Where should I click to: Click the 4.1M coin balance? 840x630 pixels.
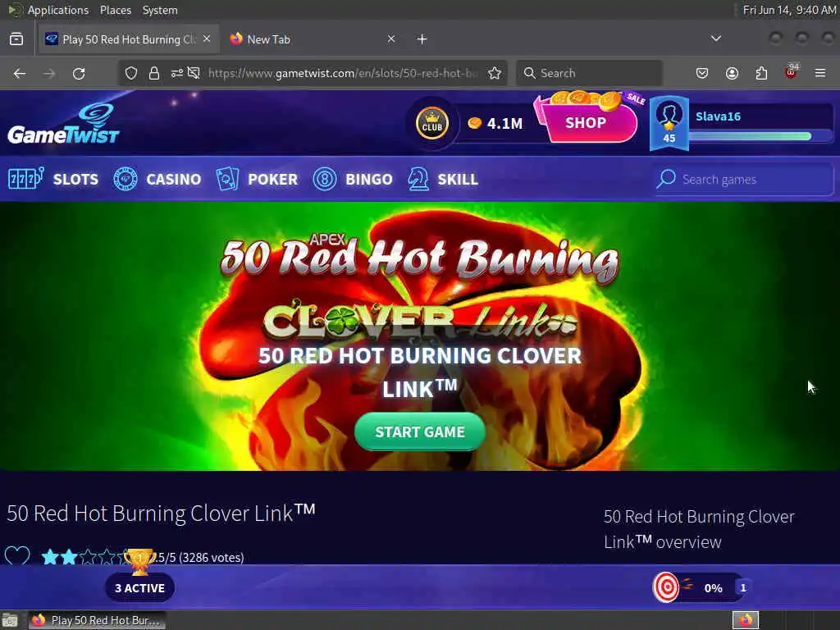495,124
